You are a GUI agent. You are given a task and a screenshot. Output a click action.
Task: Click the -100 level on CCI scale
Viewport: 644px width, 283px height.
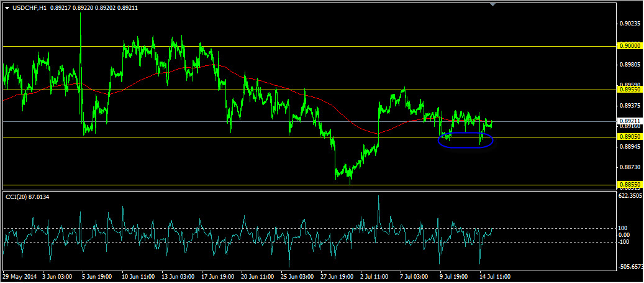point(623,241)
